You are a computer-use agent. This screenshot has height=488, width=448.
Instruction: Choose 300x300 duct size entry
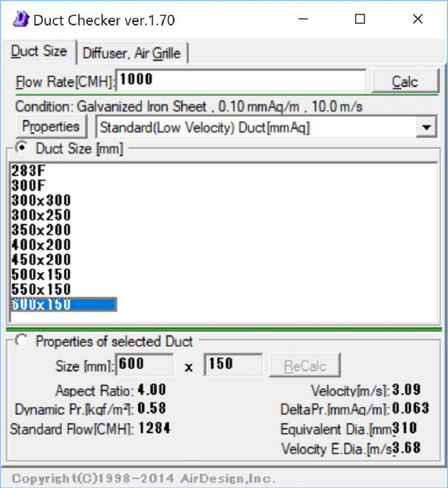coord(41,200)
